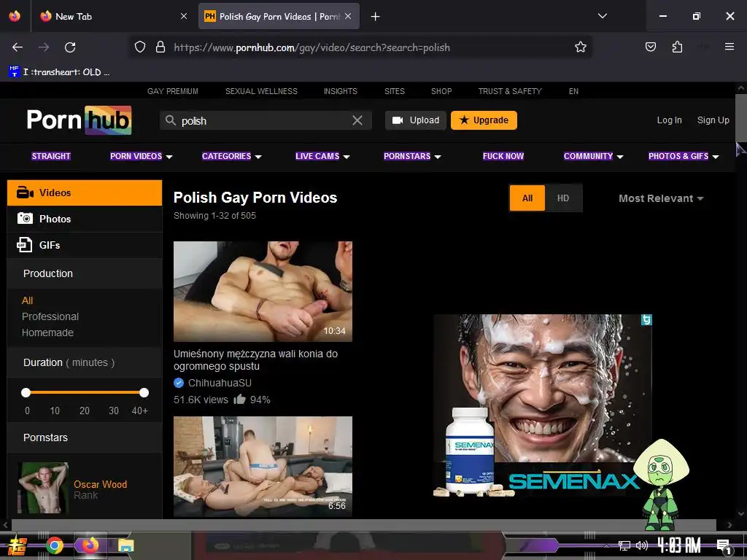Close the New Tab tab

184,16
